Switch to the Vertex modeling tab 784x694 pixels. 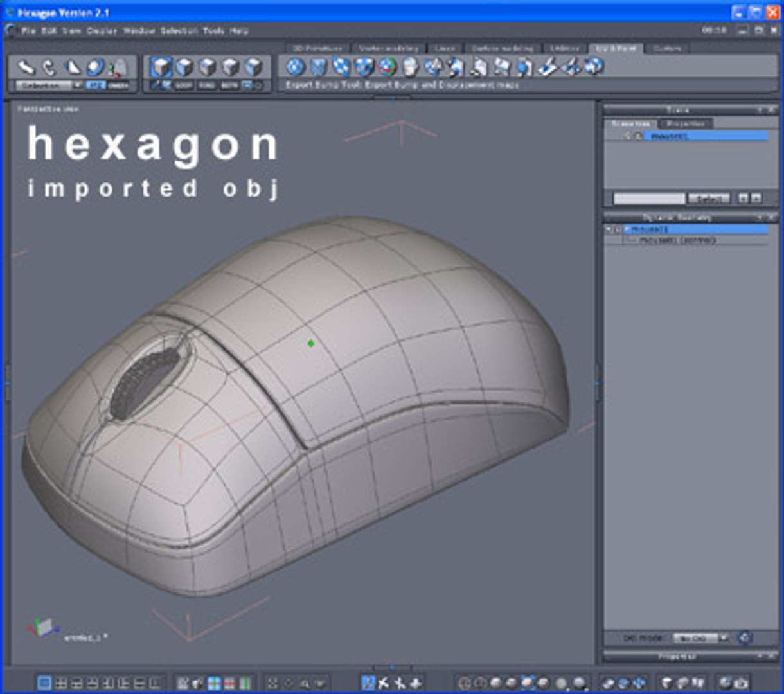pos(389,48)
